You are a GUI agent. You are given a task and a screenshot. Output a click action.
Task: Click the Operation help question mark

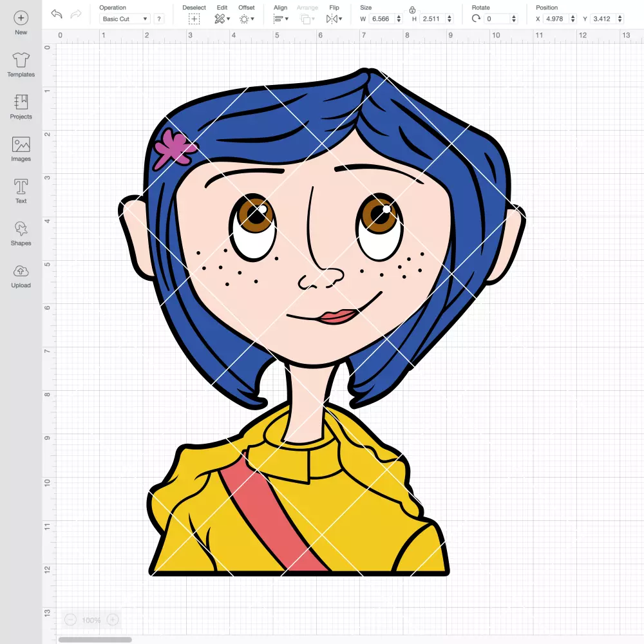(x=159, y=19)
